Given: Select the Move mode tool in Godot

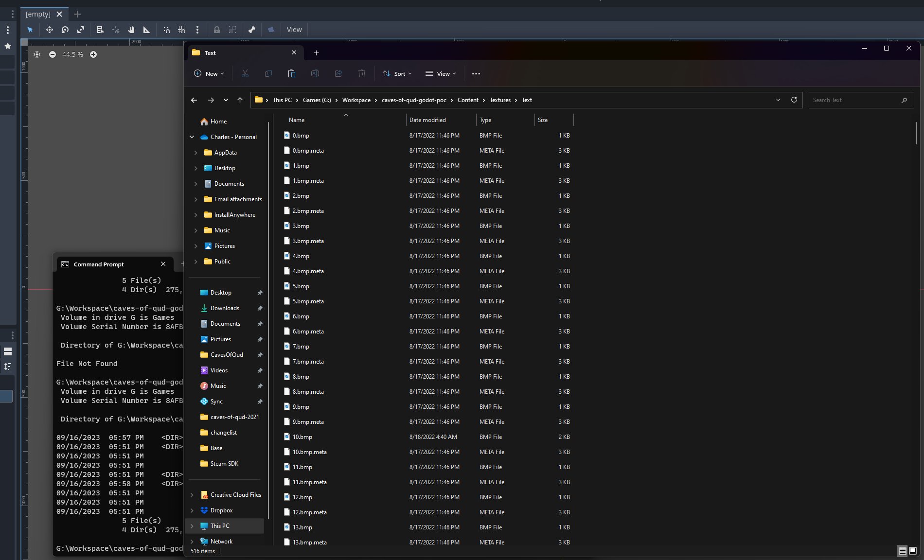Looking at the screenshot, I should tap(50, 30).
